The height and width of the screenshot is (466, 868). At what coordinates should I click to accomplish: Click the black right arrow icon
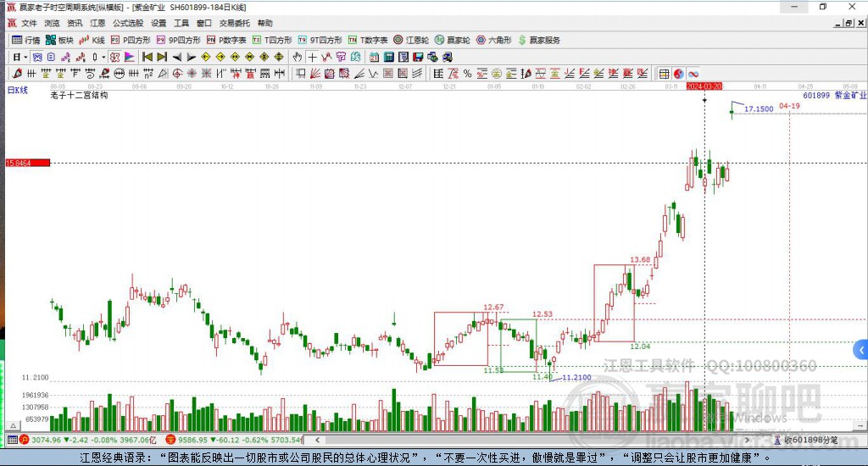pyautogui.click(x=191, y=57)
